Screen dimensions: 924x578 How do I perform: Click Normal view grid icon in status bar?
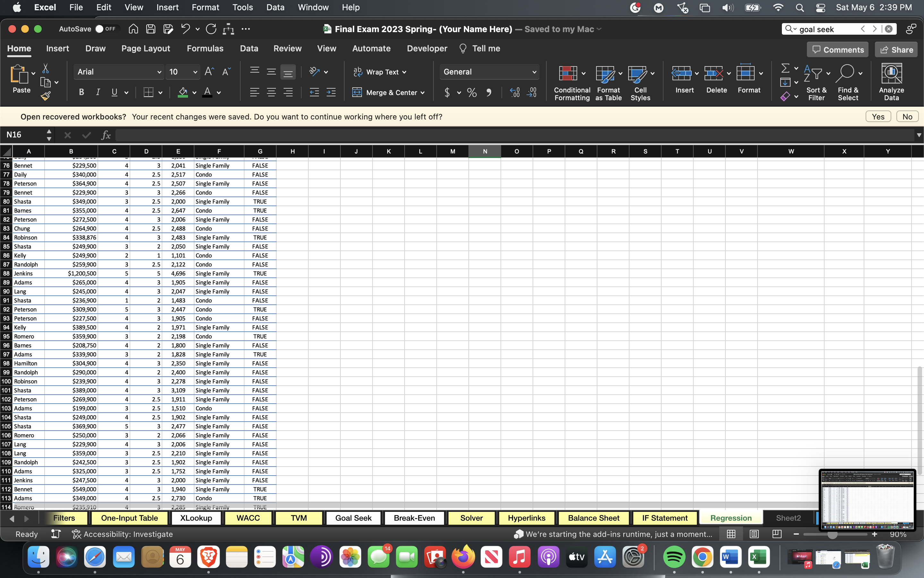click(x=731, y=534)
